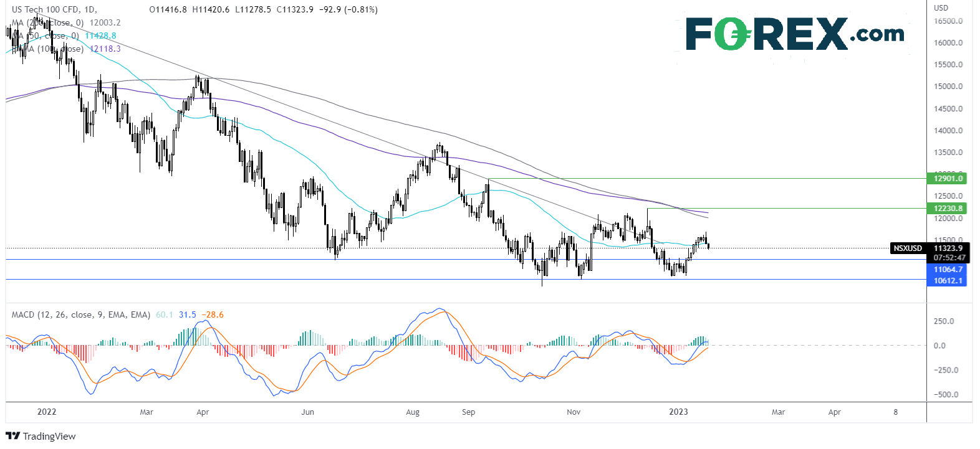This screenshot has width=980, height=449.
Task: Click the countdown timer 07:52:47
Action: tap(949, 257)
